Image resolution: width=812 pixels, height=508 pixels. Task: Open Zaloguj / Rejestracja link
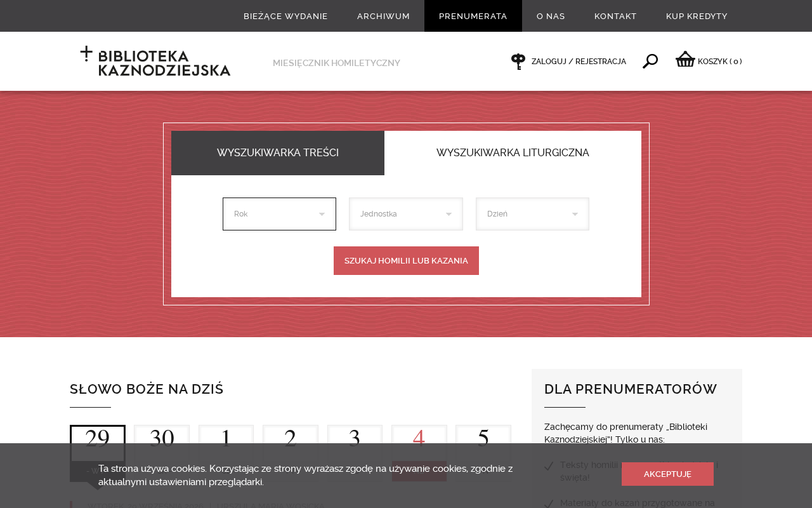tap(579, 62)
